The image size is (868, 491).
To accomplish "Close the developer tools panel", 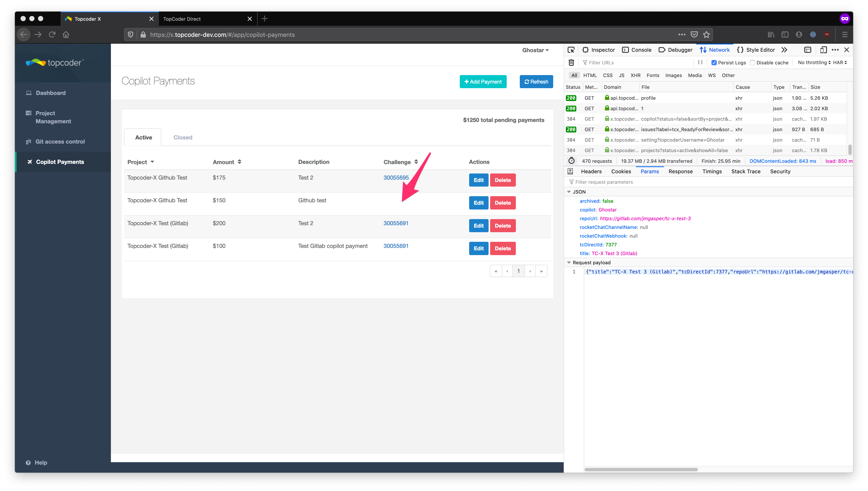I will click(846, 50).
